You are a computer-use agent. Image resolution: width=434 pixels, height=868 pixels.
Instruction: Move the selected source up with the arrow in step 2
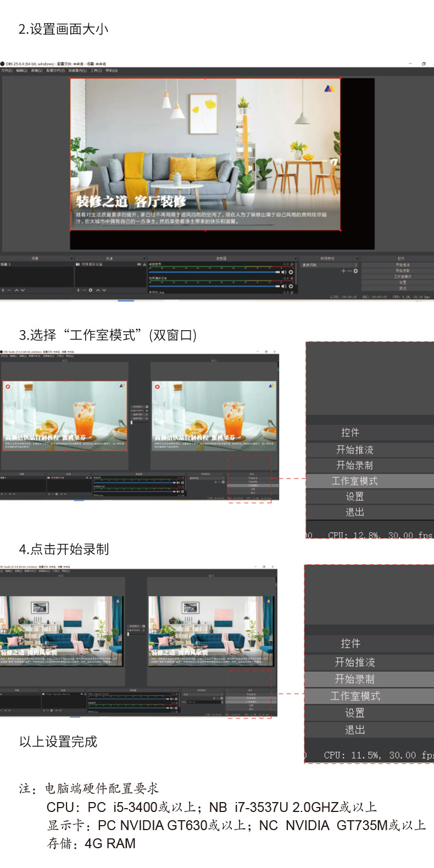(98, 290)
